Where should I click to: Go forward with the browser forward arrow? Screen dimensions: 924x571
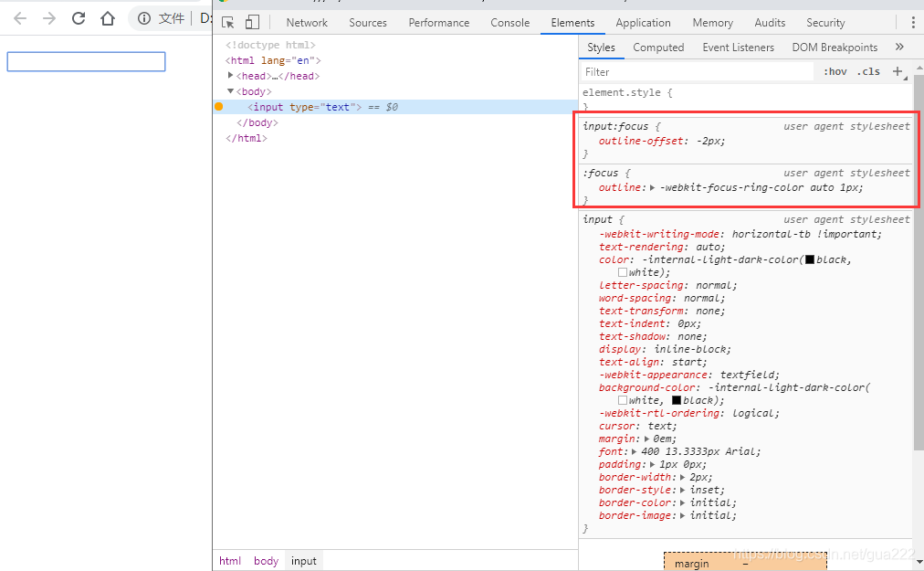pyautogui.click(x=49, y=18)
